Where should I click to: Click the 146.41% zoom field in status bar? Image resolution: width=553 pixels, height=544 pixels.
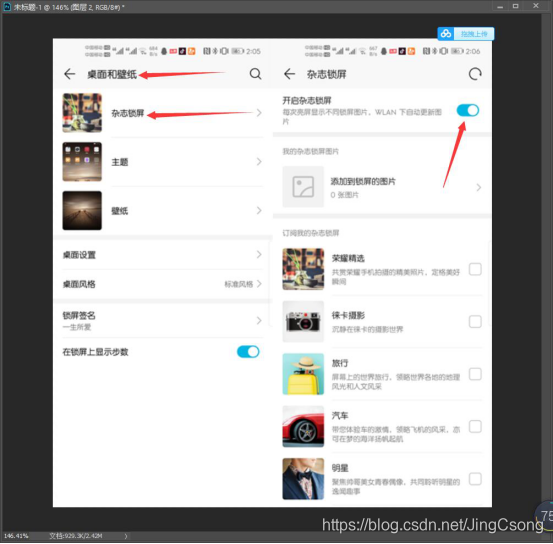(16, 536)
